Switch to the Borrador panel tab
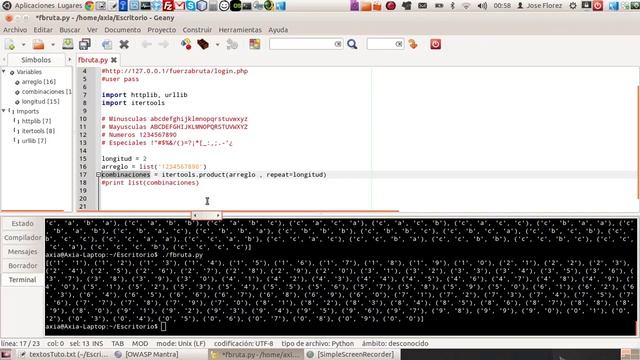 (x=22, y=266)
